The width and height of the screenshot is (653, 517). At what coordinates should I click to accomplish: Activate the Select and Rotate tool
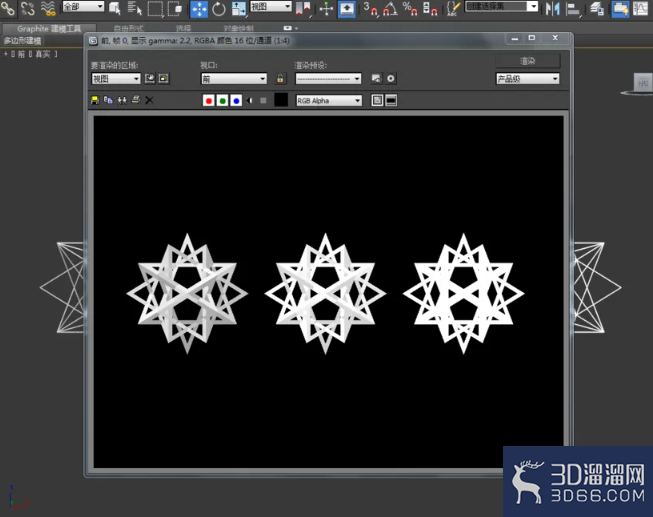pyautogui.click(x=219, y=9)
